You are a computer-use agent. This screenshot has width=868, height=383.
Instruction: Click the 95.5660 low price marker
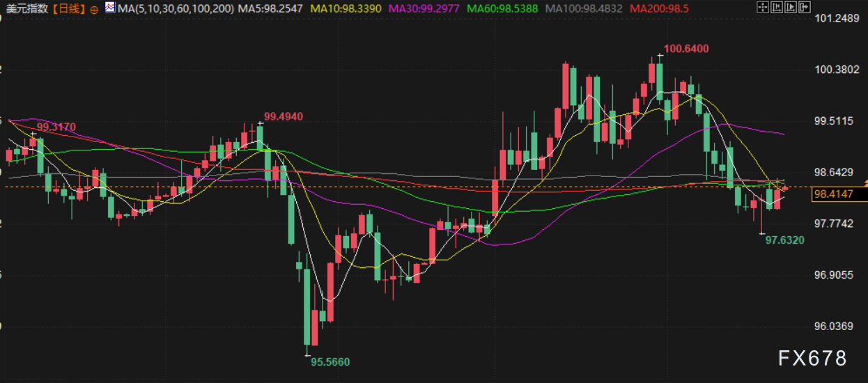[x=330, y=362]
